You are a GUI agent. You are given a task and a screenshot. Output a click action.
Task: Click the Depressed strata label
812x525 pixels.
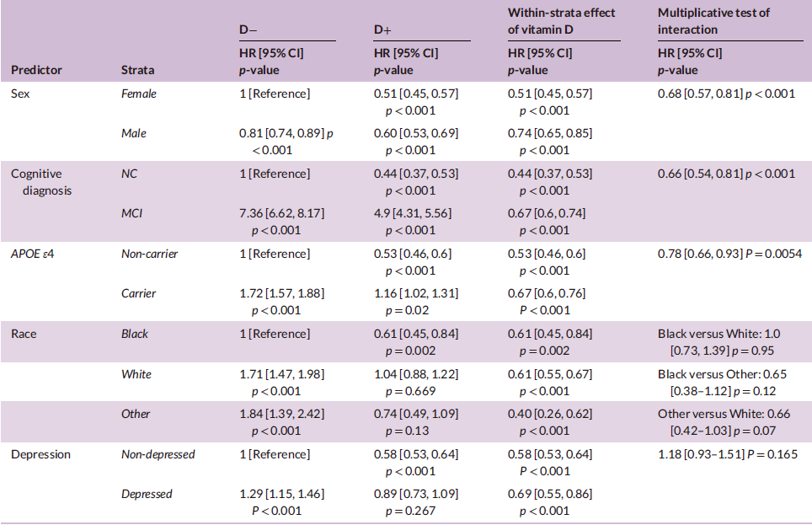[147, 494]
